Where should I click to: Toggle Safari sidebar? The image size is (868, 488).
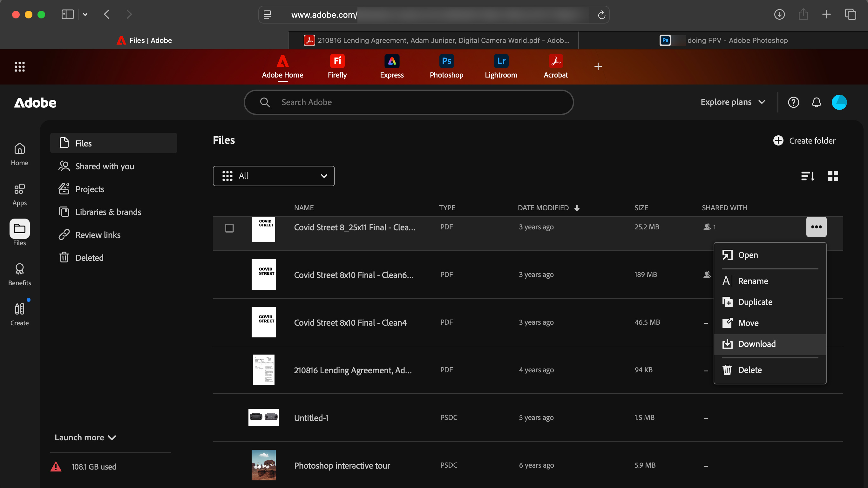coord(67,14)
